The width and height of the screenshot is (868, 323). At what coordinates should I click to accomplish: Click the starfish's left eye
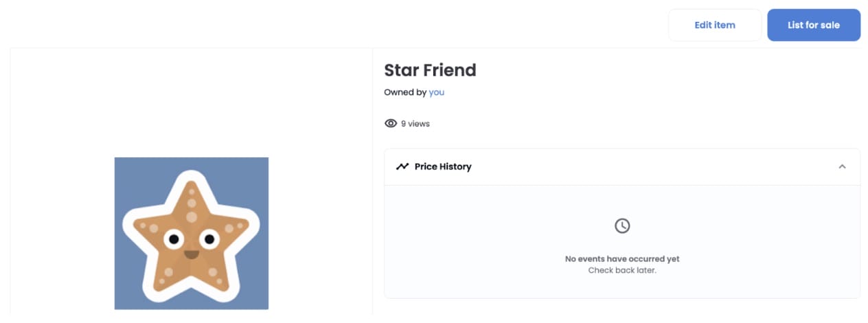click(174, 239)
